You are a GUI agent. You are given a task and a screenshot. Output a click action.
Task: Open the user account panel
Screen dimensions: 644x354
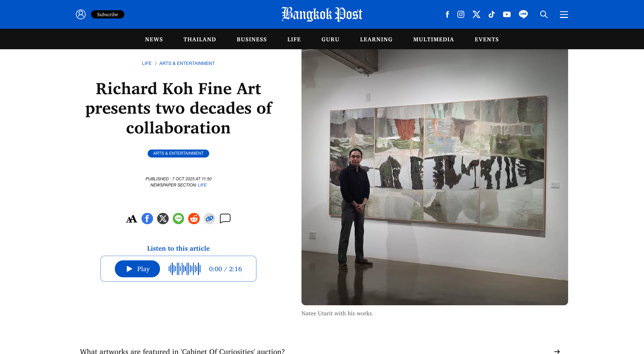pos(81,14)
